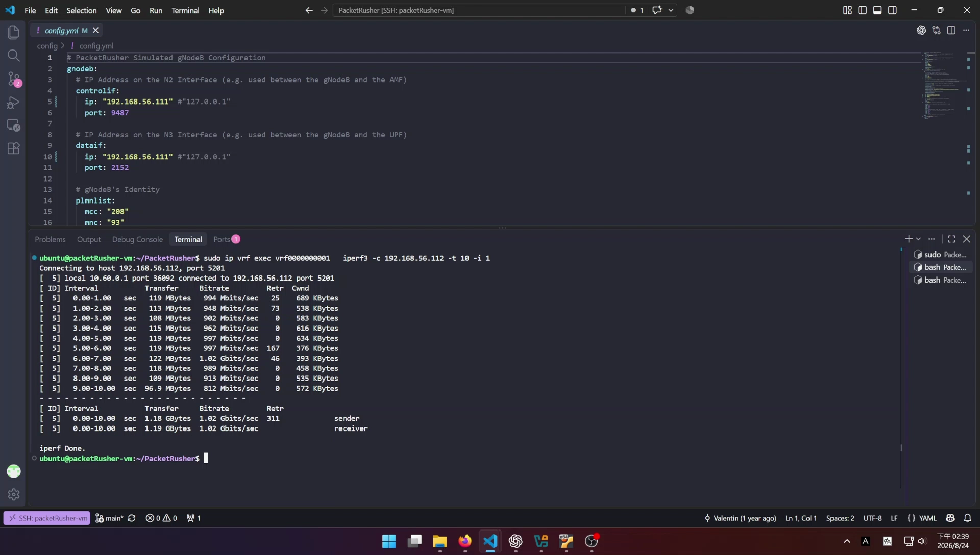Toggle bottom Panel visibility
The width and height of the screenshot is (980, 555).
pyautogui.click(x=877, y=10)
